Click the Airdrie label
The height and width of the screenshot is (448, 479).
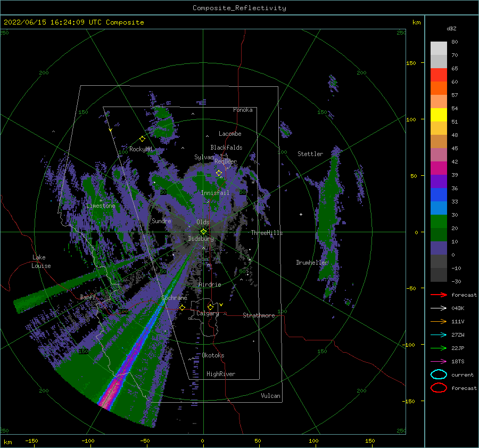210,284
